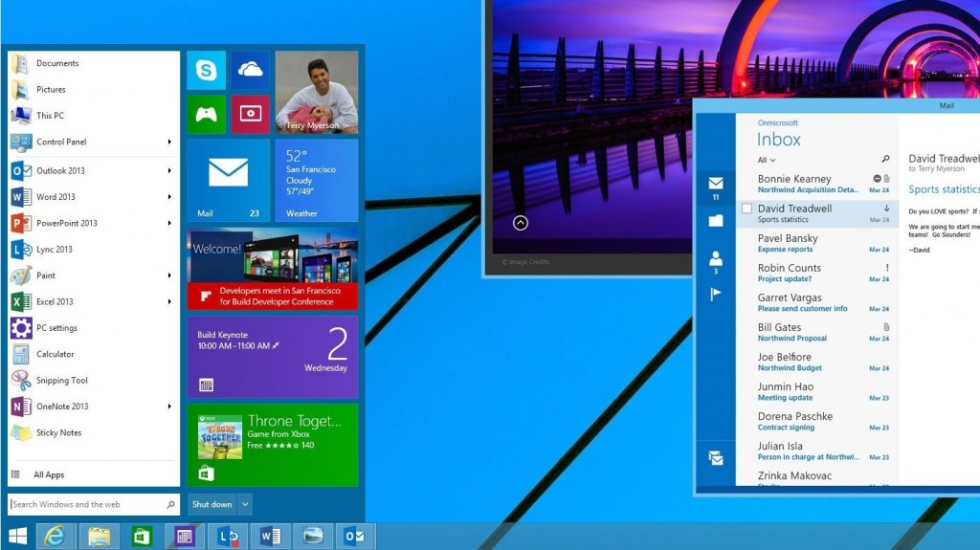The width and height of the screenshot is (980, 550).
Task: Open the All filter dropdown in Inbox
Action: (767, 160)
